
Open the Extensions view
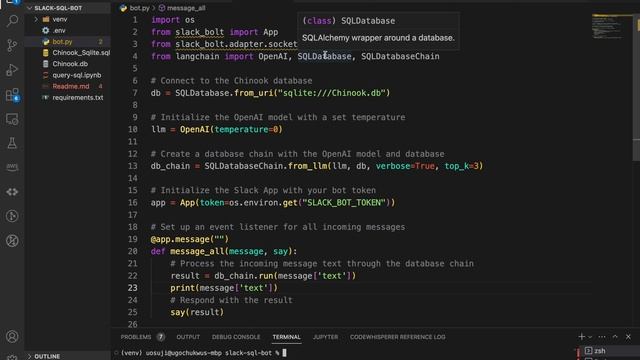12,95
